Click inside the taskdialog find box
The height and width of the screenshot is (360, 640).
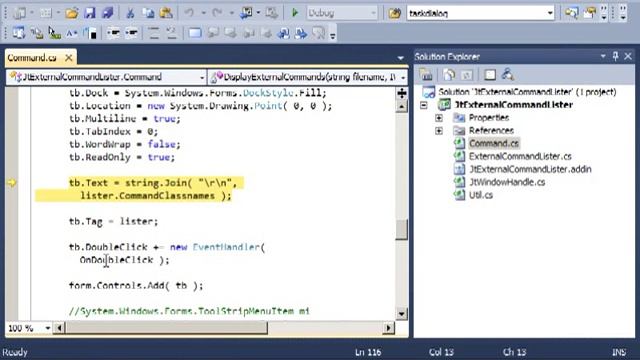pyautogui.click(x=476, y=13)
